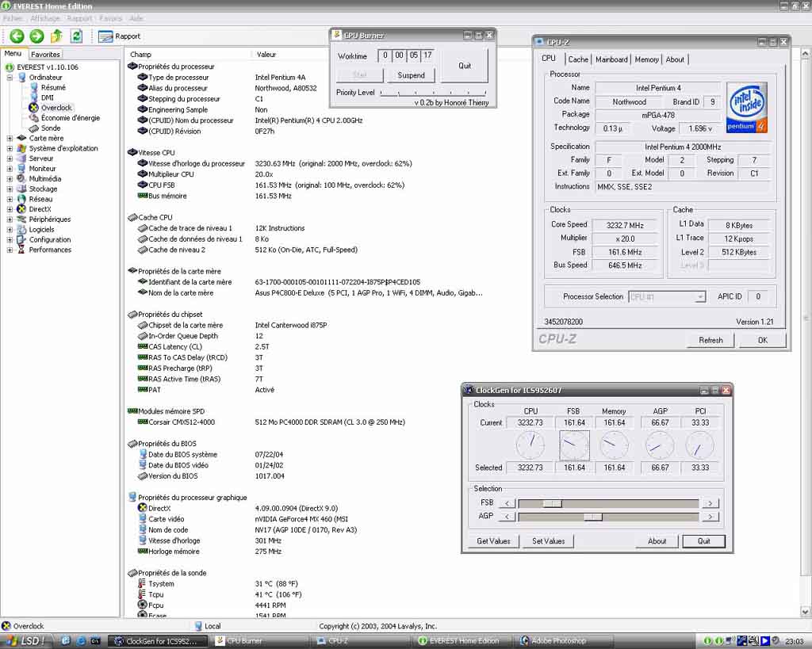The image size is (812, 649).
Task: Click Quit in ClockGen window
Action: (704, 540)
